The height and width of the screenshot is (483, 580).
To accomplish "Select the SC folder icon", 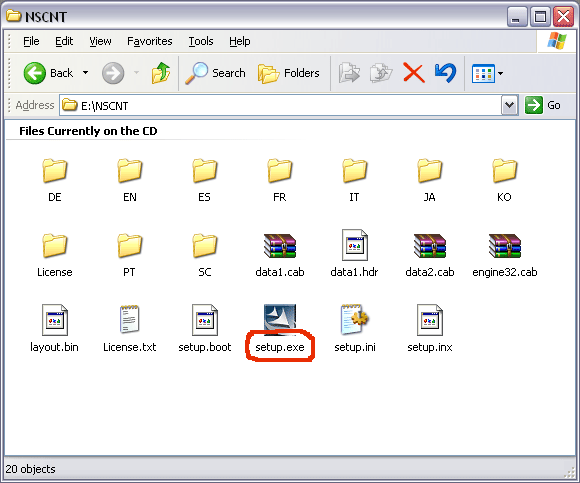I will click(205, 245).
